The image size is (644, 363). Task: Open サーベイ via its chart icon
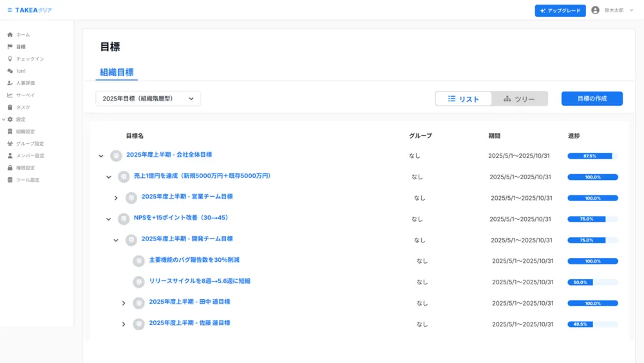coord(10,95)
